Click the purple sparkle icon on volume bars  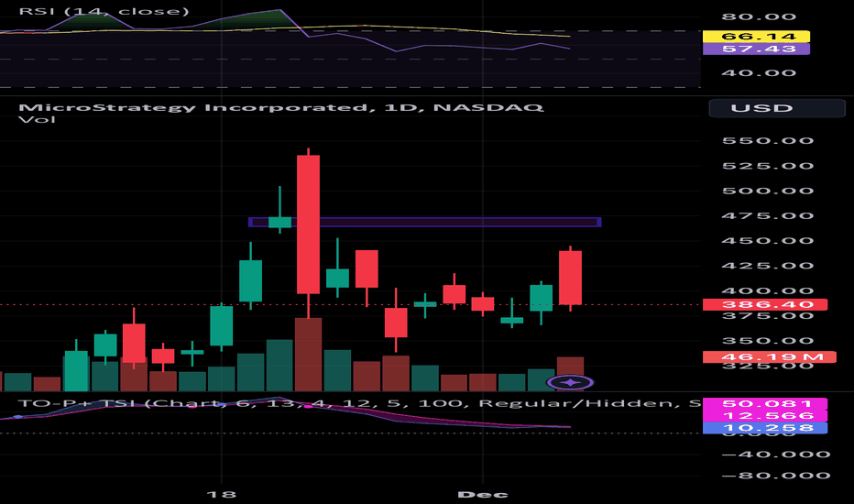tap(570, 382)
